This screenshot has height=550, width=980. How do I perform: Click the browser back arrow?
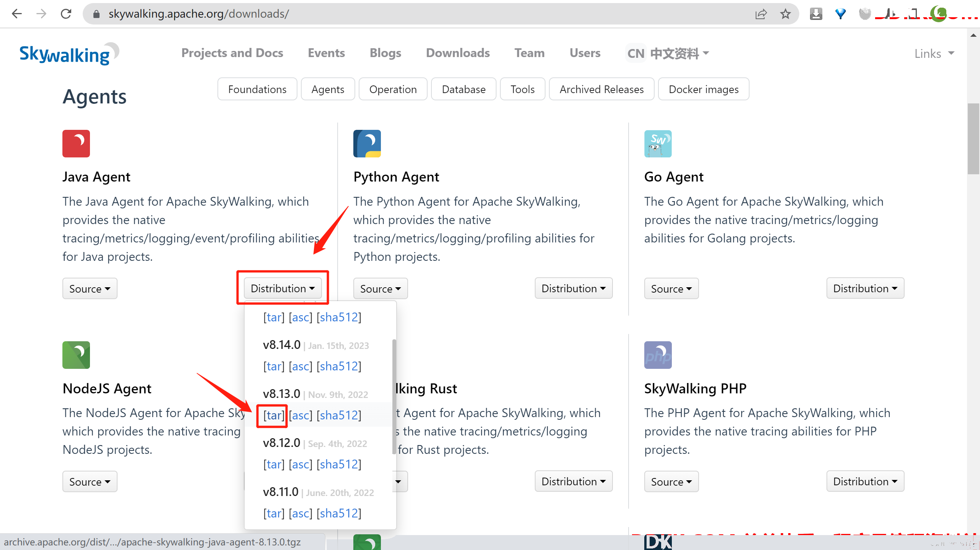(x=17, y=14)
